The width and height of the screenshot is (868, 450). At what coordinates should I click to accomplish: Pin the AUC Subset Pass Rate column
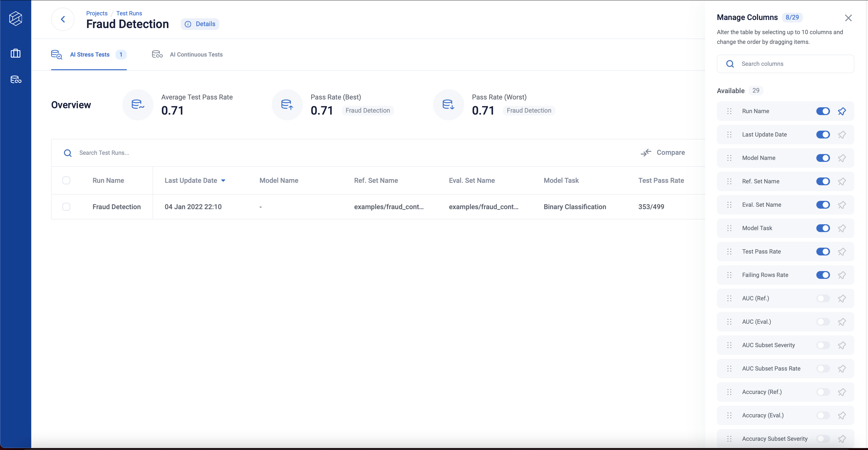pyautogui.click(x=842, y=369)
